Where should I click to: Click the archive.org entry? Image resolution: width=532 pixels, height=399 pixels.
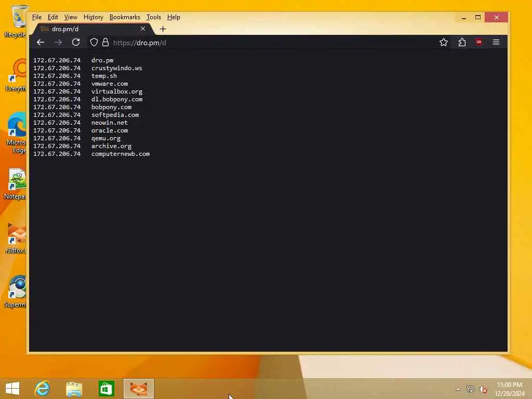[111, 146]
